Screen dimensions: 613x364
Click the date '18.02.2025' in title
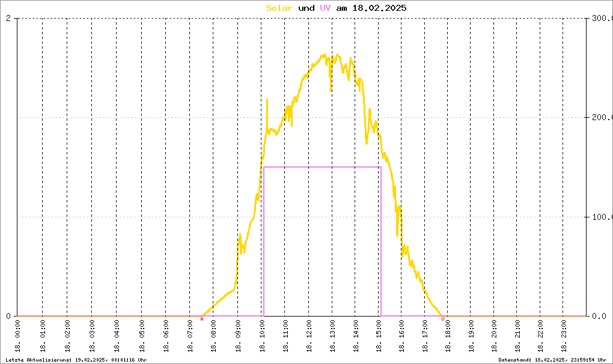point(379,8)
